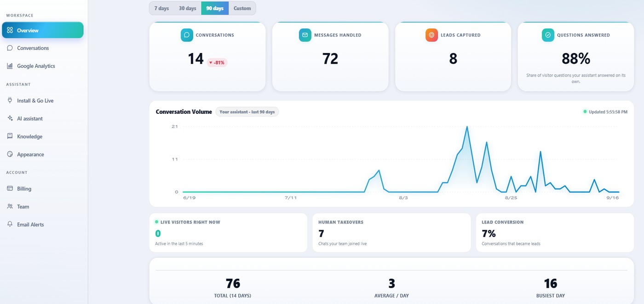Click the highest peak on the volume chart
Screen dimensions: 644x304
[467, 127]
